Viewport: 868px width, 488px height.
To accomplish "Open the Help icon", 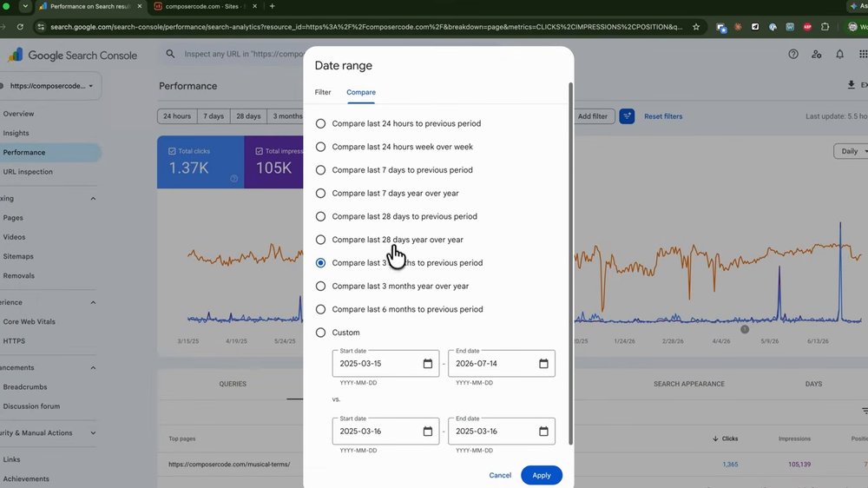I will 793,54.
